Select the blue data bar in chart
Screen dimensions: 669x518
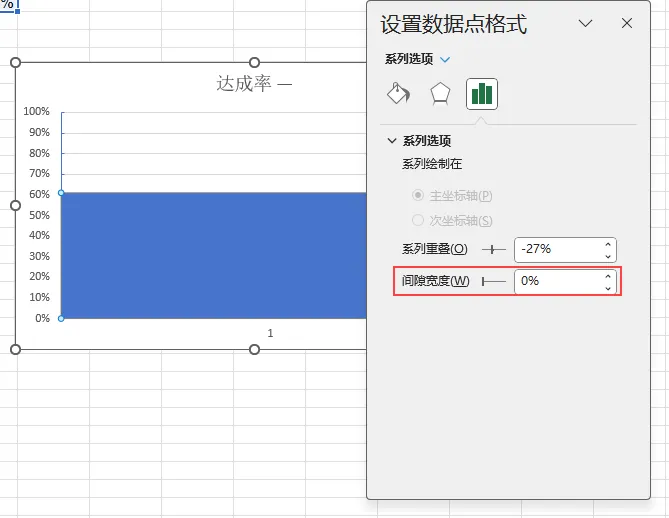pos(213,255)
